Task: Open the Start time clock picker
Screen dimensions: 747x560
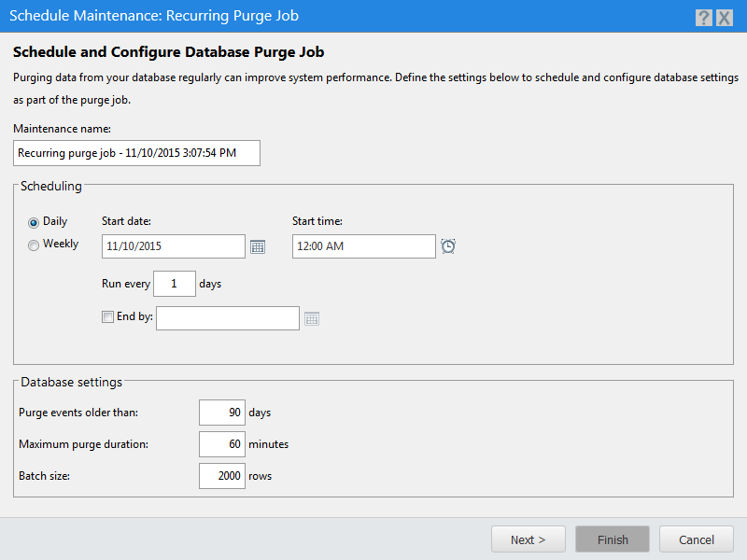Action: (448, 246)
